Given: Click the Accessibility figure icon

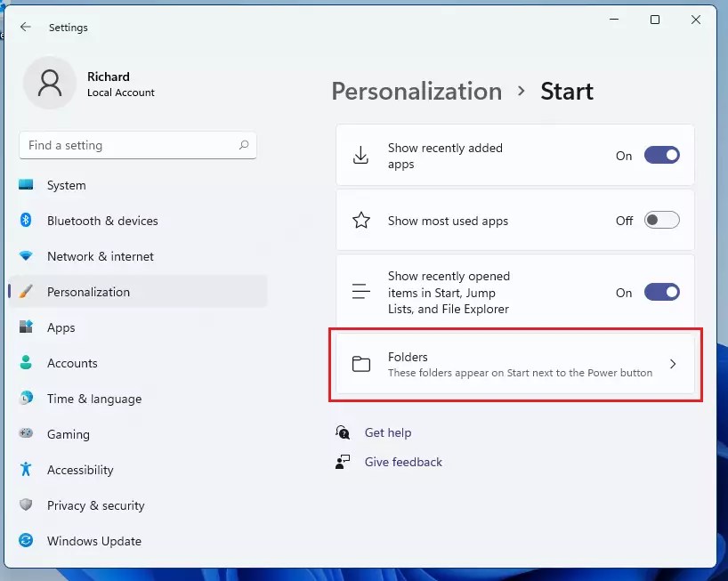Looking at the screenshot, I should 26,469.
